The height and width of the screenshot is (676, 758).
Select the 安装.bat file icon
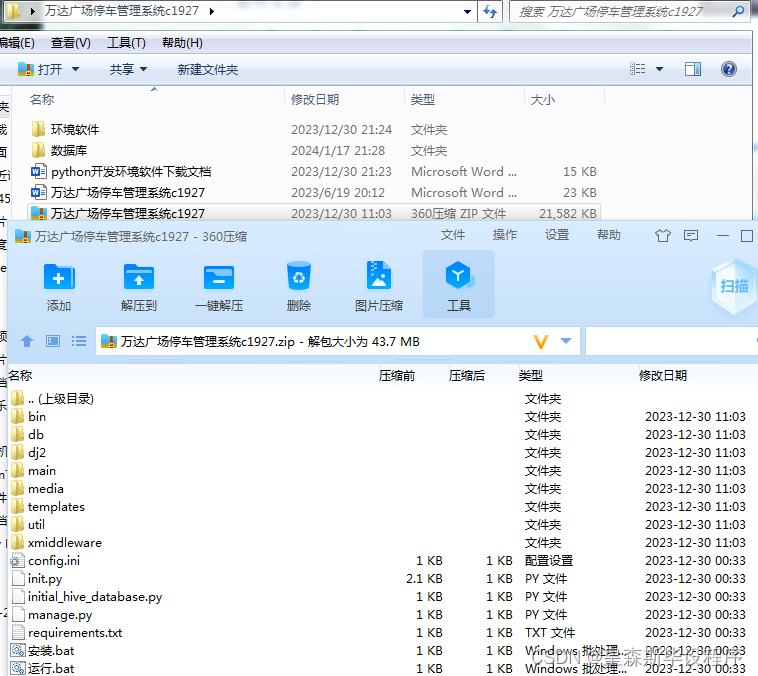pos(18,650)
